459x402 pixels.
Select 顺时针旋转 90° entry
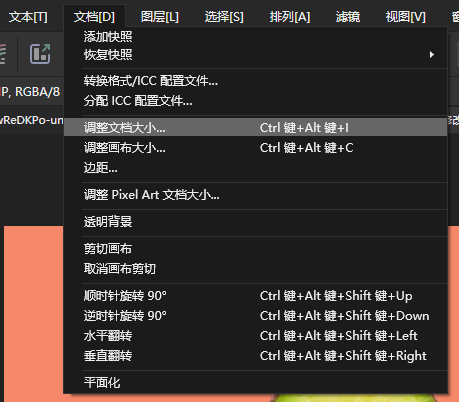click(x=255, y=296)
